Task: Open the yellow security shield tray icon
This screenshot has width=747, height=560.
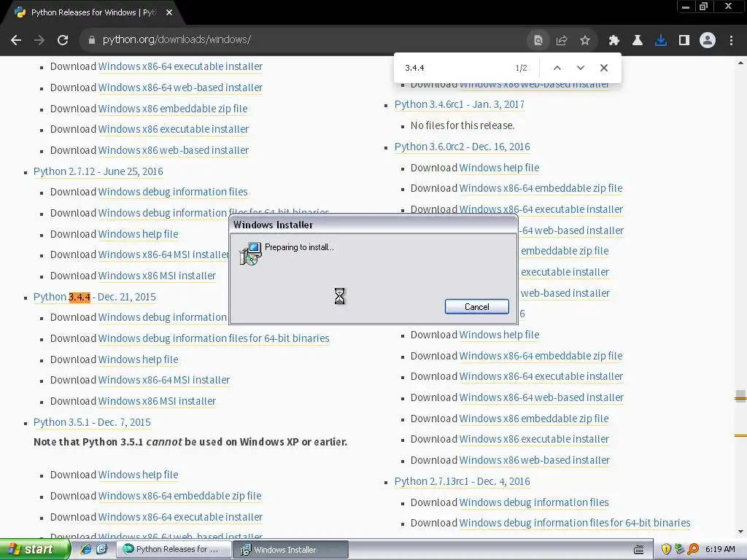Action: tap(666, 550)
